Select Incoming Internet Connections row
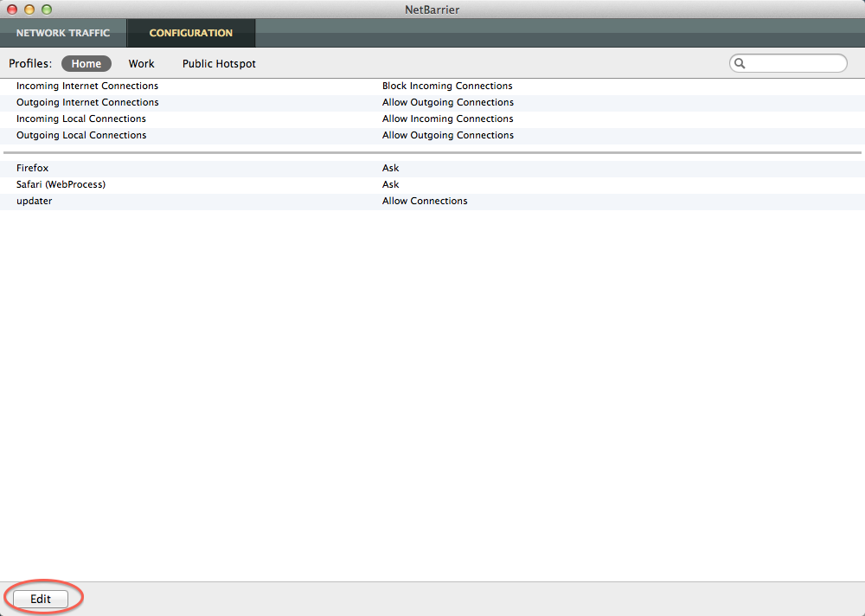 432,87
